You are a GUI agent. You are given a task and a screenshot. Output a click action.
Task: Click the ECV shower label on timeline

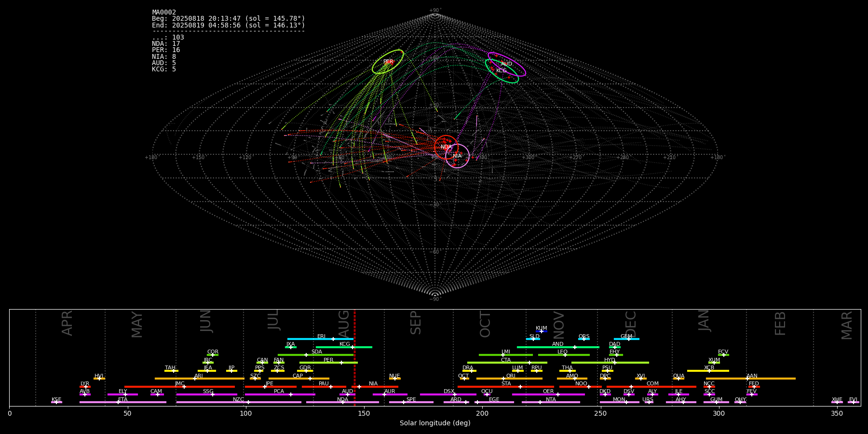click(x=723, y=352)
